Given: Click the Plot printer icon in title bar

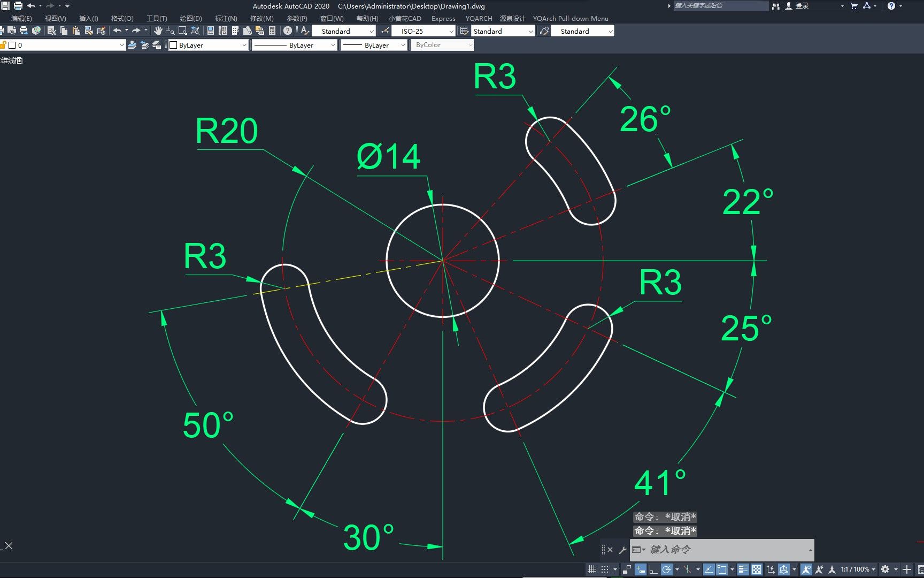Looking at the screenshot, I should pyautogui.click(x=18, y=6).
